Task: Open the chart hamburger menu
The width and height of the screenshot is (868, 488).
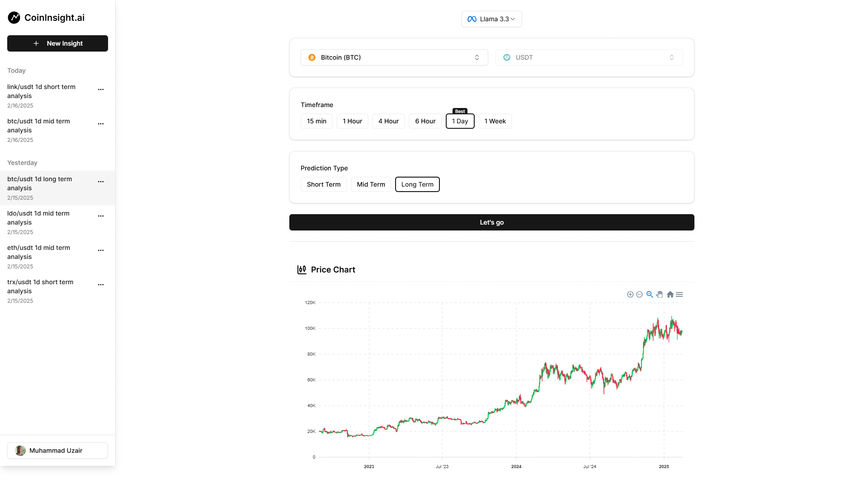Action: [x=679, y=295]
